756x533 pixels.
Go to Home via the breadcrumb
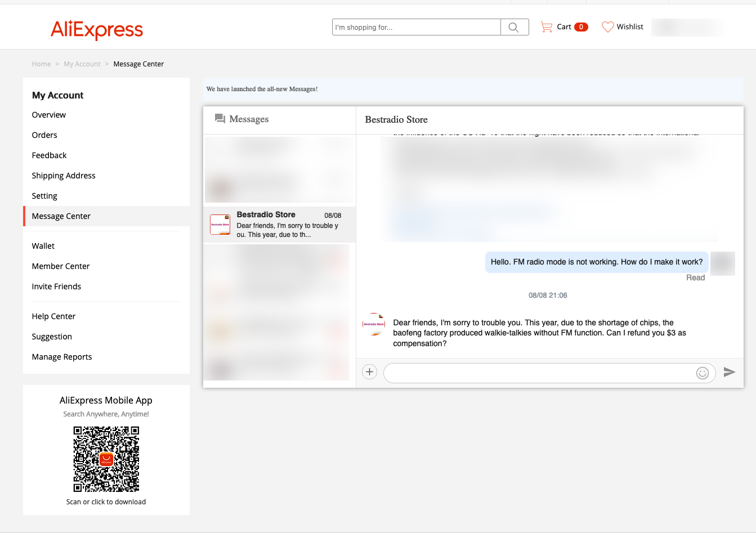pos(41,64)
